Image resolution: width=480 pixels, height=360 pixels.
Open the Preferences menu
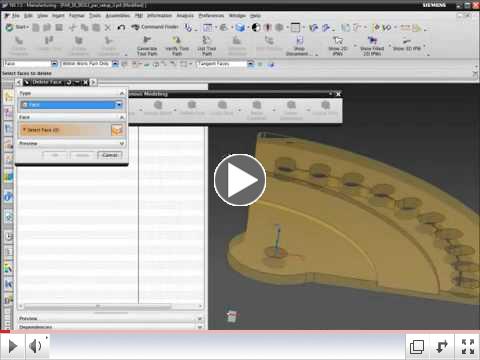point(211,16)
